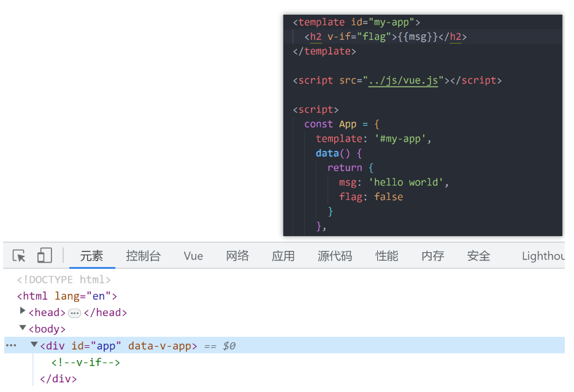
Task: Click the template id="my-app" line
Action: pos(356,22)
